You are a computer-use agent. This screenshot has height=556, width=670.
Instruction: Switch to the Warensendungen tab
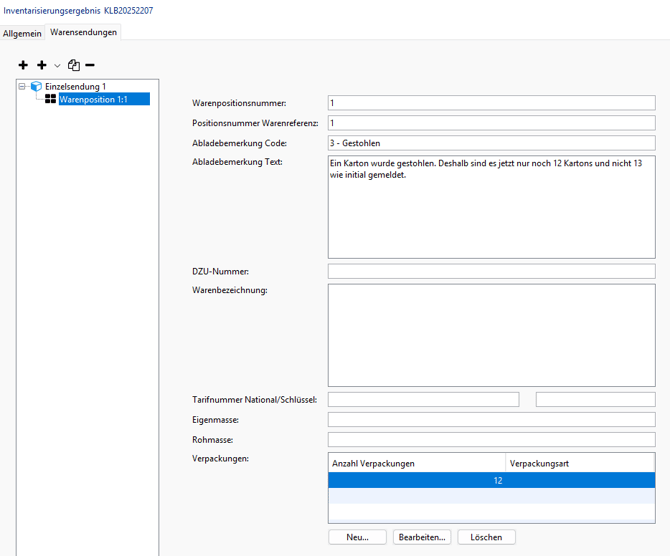(83, 32)
